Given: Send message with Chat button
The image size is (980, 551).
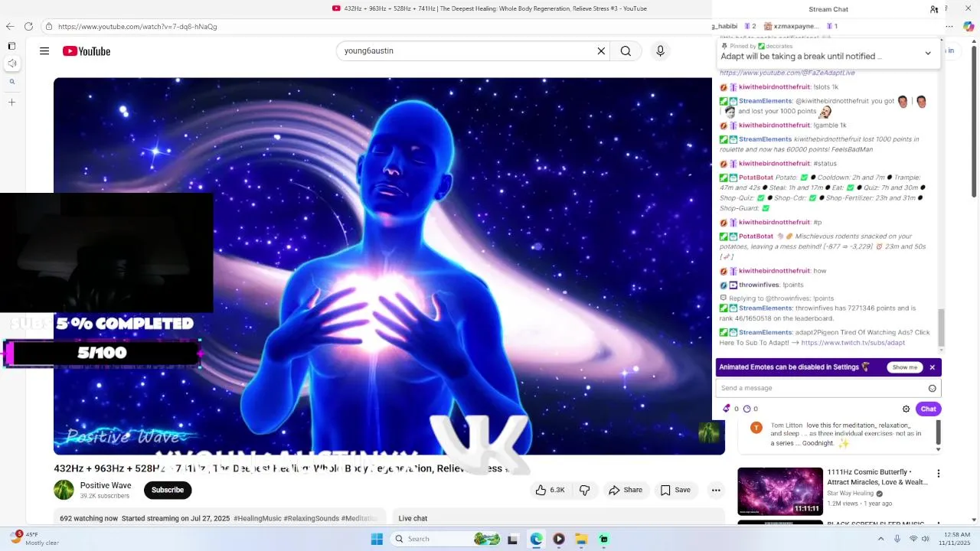Looking at the screenshot, I should click(928, 409).
